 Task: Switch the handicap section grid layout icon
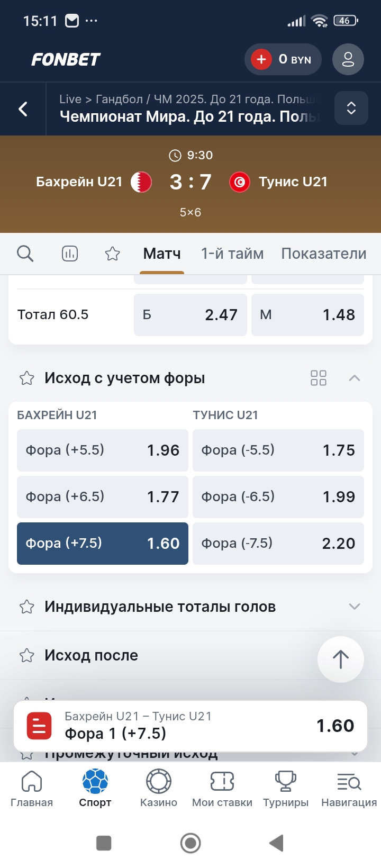point(319,378)
